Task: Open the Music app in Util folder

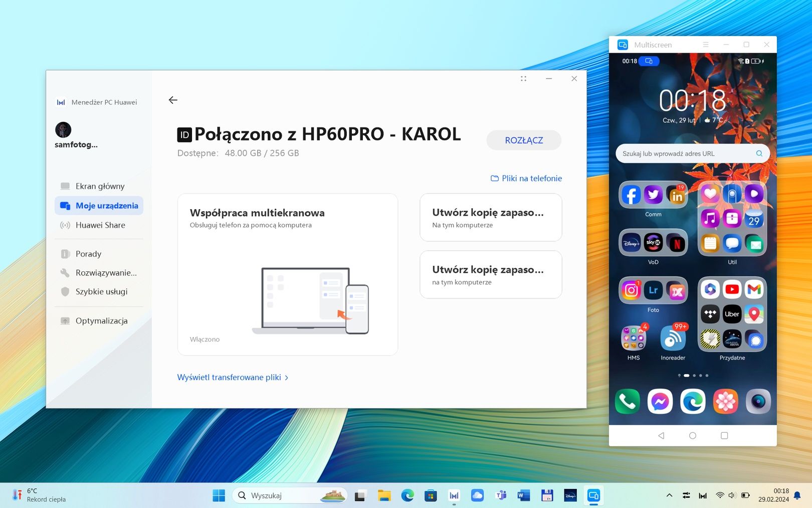Action: pyautogui.click(x=710, y=218)
